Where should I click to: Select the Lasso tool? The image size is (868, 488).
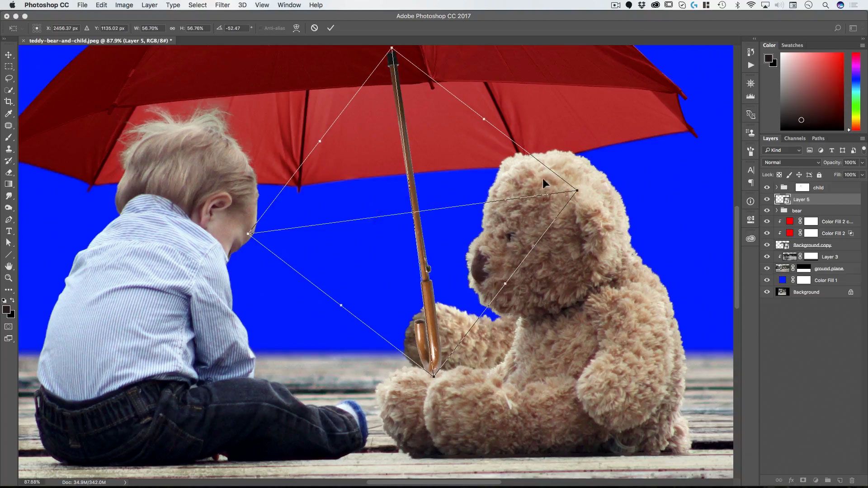[9, 78]
